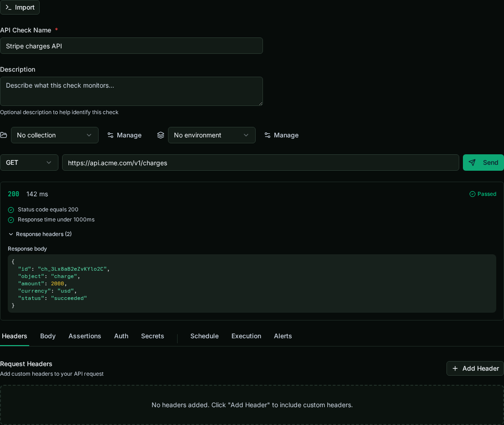The image size is (504, 425).
Task: Open the Assertions tab
Action: tap(84, 336)
